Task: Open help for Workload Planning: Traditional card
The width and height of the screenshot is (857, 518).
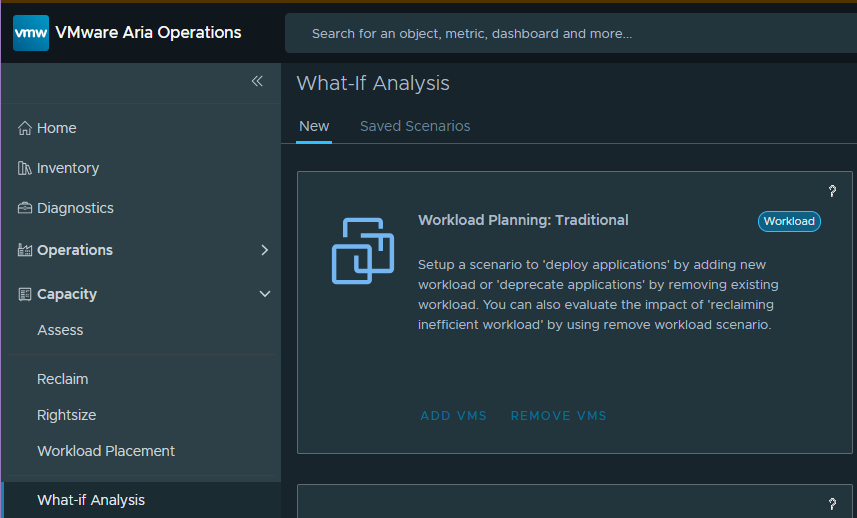Action: 832,191
